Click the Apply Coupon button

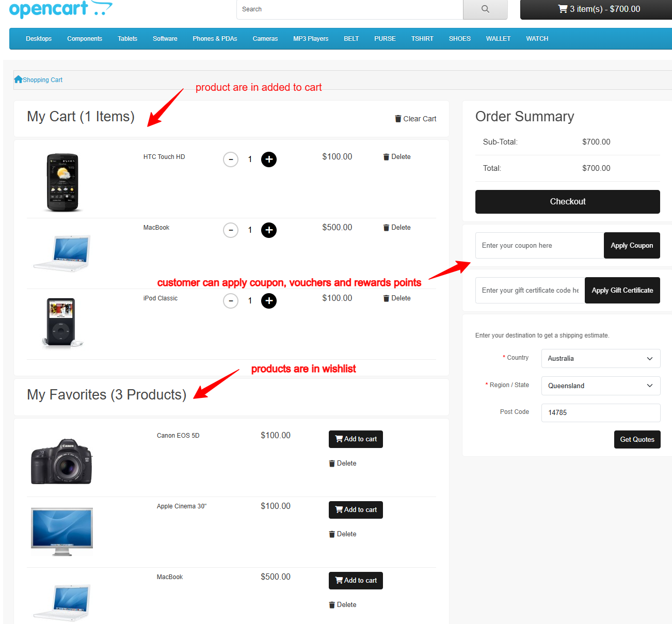point(632,246)
